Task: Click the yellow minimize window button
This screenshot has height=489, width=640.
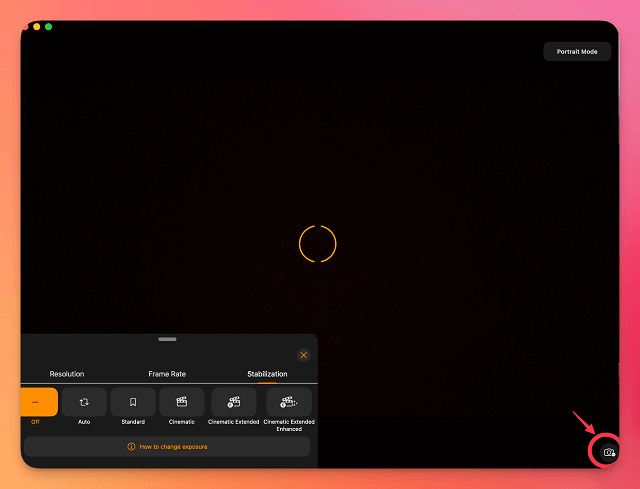Action: [37, 27]
